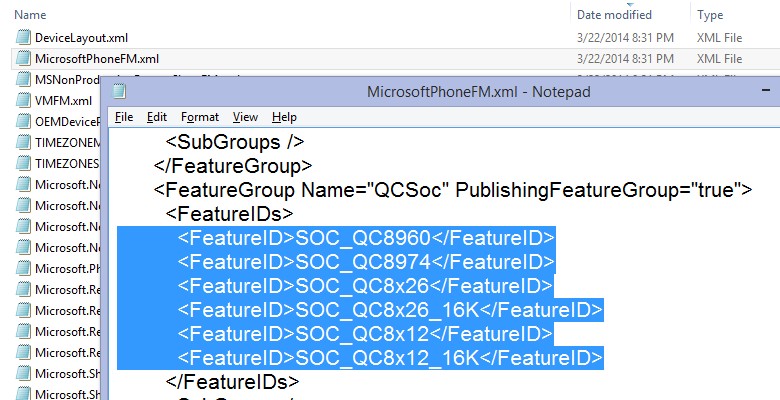
Task: Click the OEMDevice file icon
Action: click(23, 121)
